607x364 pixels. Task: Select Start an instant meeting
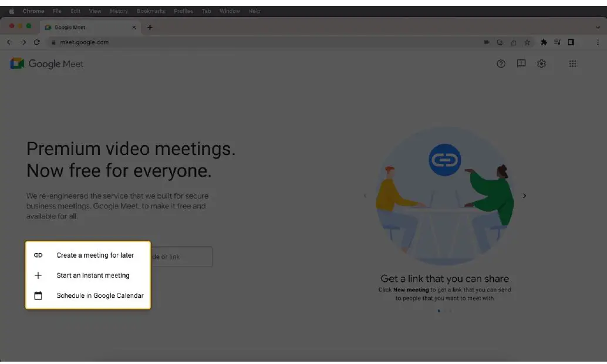tap(88, 275)
